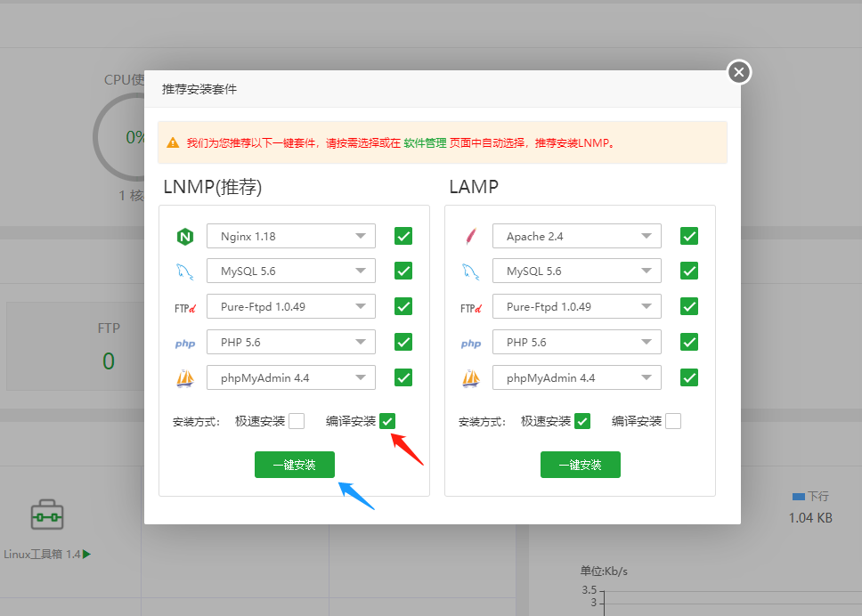Image resolution: width=862 pixels, height=616 pixels.
Task: Click LNMP 安装方式 label
Action: click(196, 421)
